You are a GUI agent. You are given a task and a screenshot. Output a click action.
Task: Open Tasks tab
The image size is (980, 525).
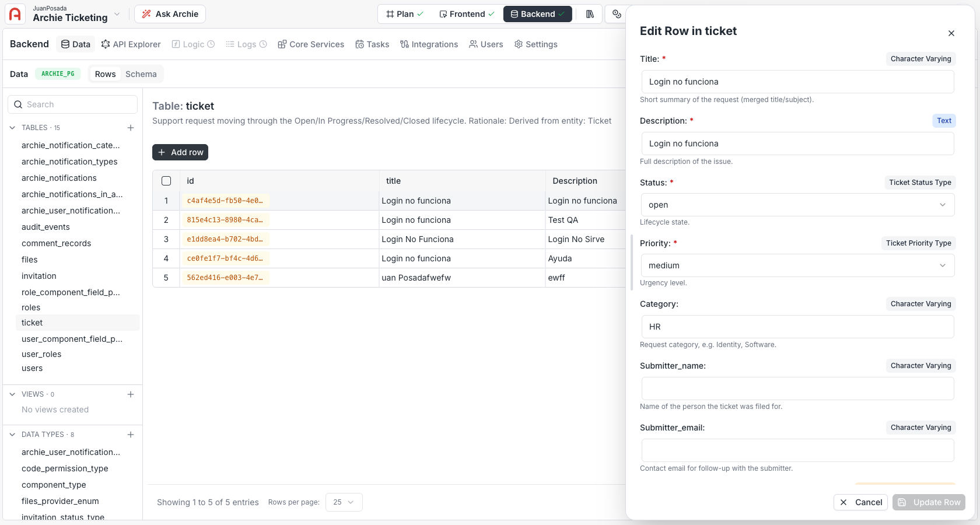[372, 44]
